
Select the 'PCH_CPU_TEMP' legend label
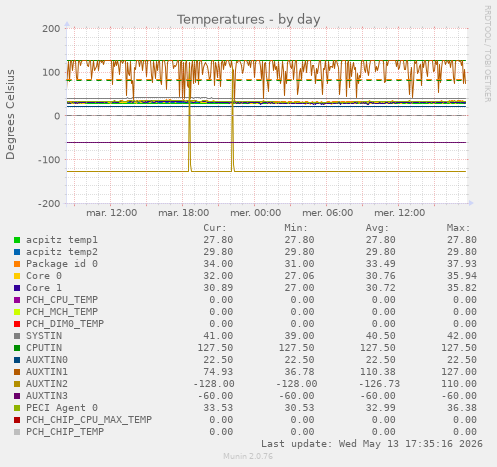point(62,300)
